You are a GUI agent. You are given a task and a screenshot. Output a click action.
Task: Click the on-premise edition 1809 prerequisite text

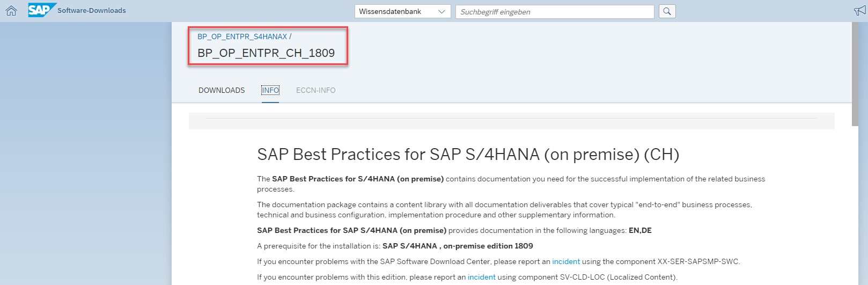(488, 246)
